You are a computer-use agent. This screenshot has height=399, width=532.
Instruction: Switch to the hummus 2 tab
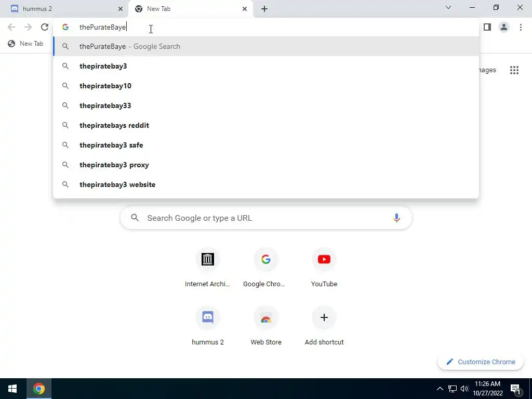click(x=64, y=9)
